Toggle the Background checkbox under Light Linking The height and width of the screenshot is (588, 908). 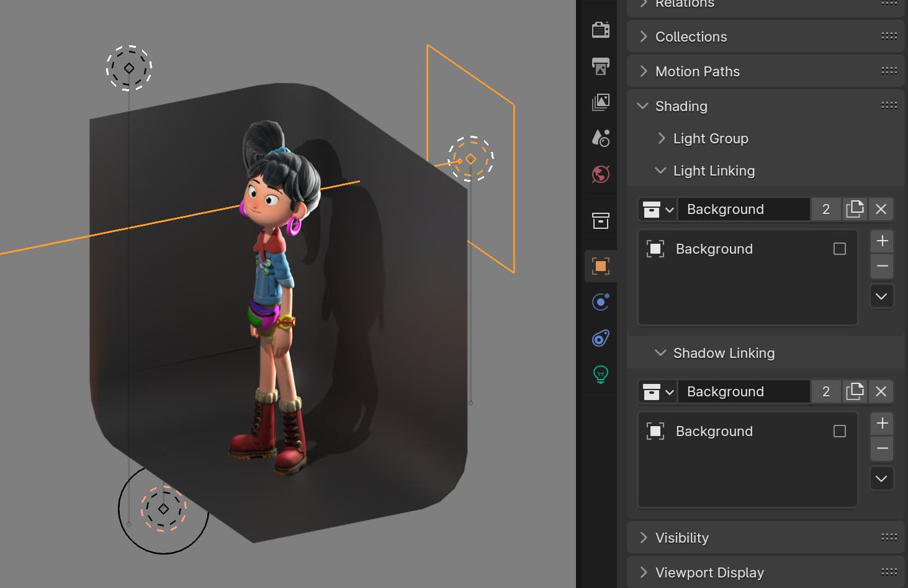coord(840,248)
